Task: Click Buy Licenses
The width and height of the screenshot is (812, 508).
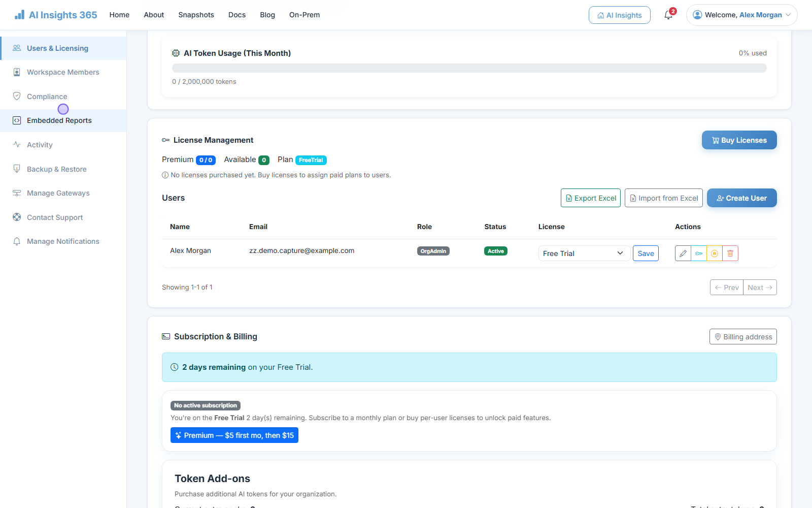Action: pos(739,140)
